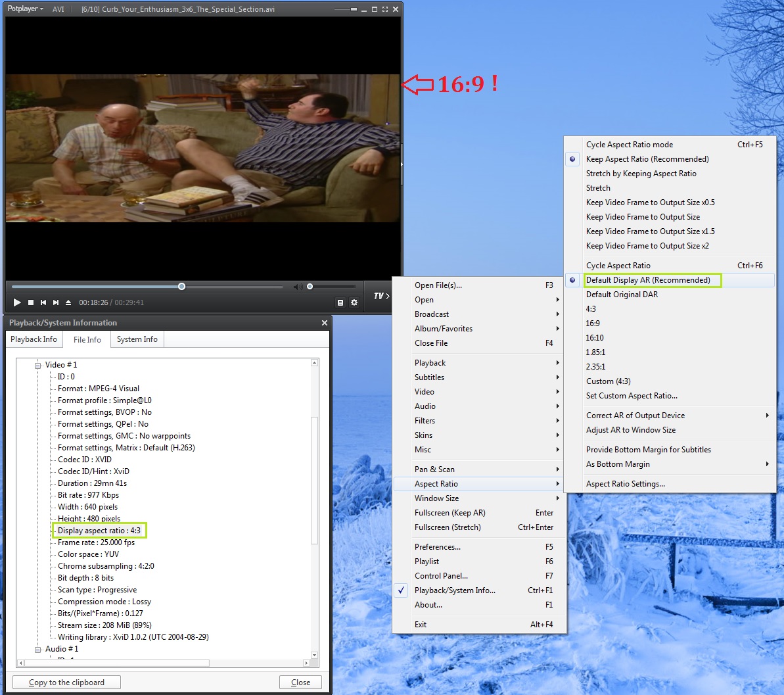Skip to the next file button

(x=56, y=302)
